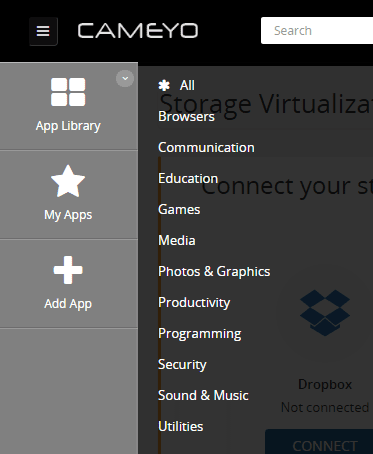Focus the Search input field
373x454 pixels.
(x=317, y=31)
